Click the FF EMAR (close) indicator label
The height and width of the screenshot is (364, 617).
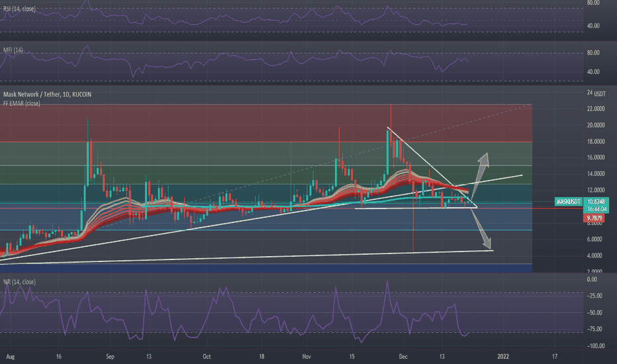pos(22,103)
